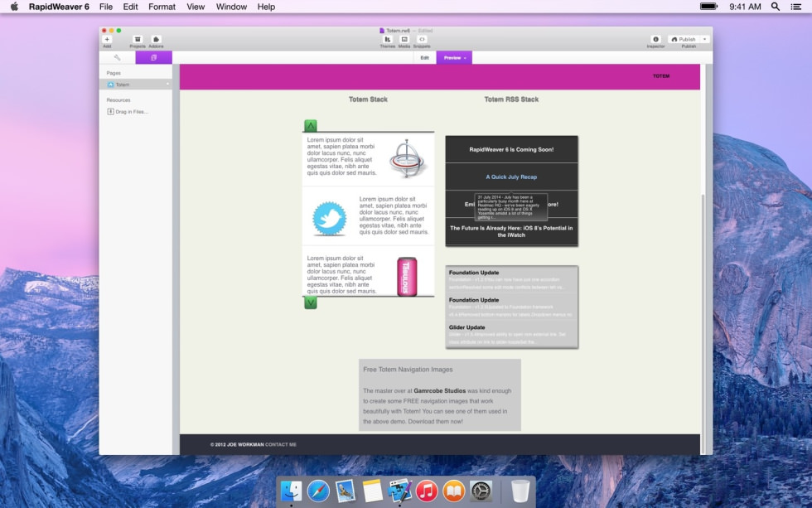Open the Preview mode dropdown
The height and width of the screenshot is (508, 812).
click(x=454, y=57)
